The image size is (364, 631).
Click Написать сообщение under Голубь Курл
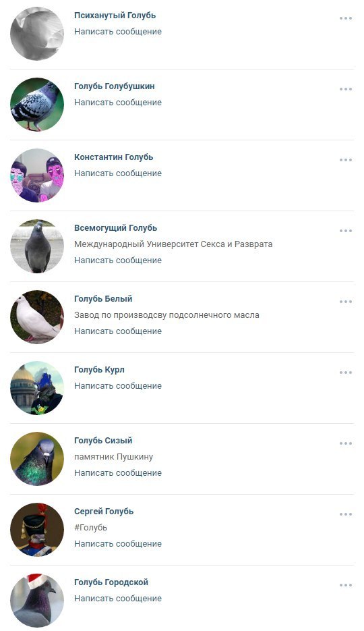tap(118, 386)
